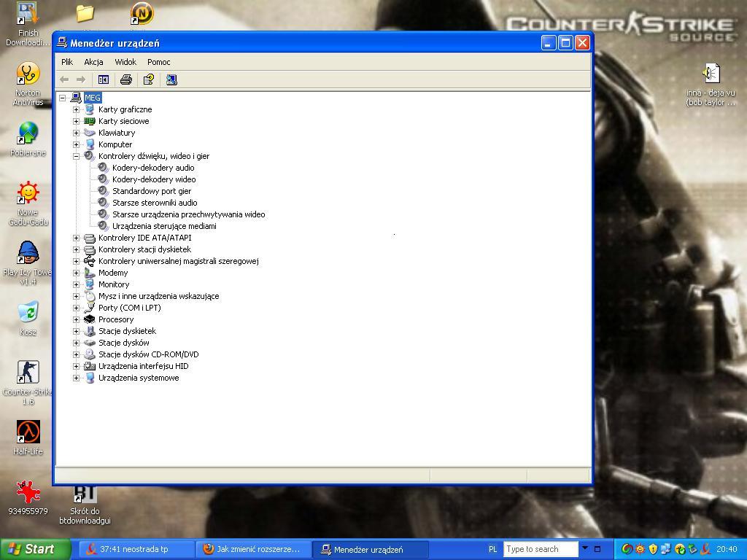Click the Type to search field
Screen dimensions: 747x560
[541, 550]
